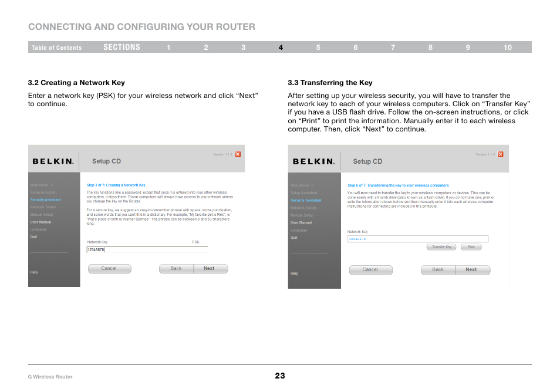Image resolution: width=560 pixels, height=392 pixels.
Task: Jump to section 8
Action: 430,48
